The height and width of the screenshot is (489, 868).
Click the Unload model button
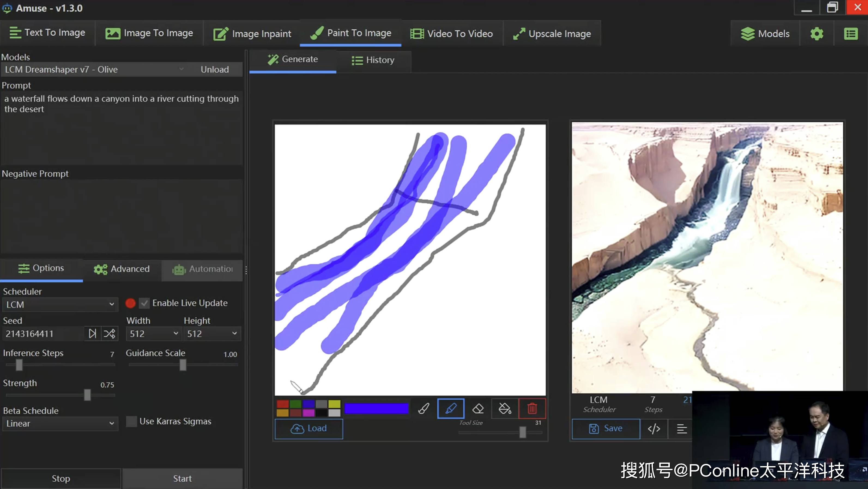point(215,70)
